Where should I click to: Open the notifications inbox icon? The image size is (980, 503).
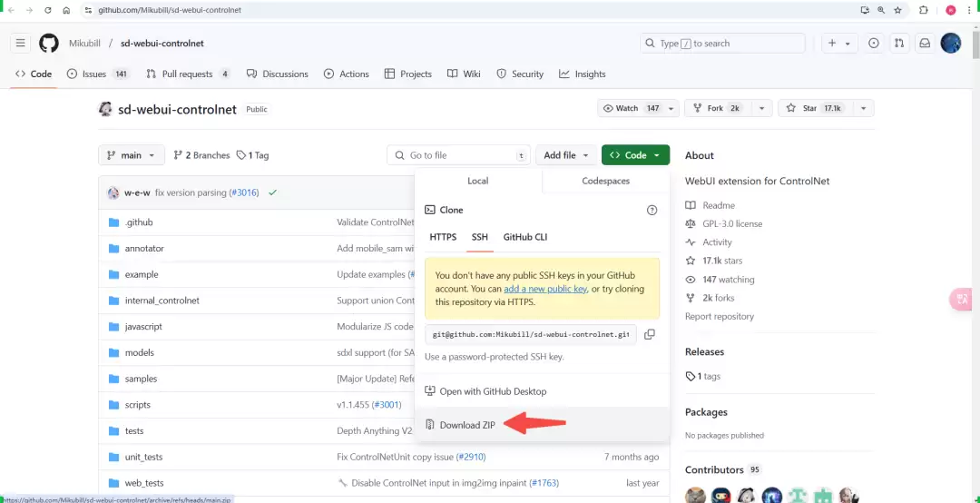925,44
